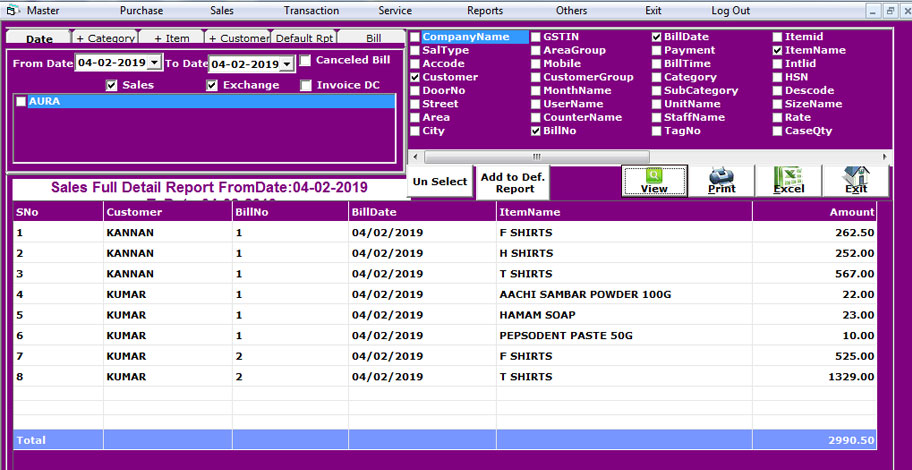The image size is (912, 470).
Task: Click the View button with magnifier icon
Action: click(x=654, y=181)
